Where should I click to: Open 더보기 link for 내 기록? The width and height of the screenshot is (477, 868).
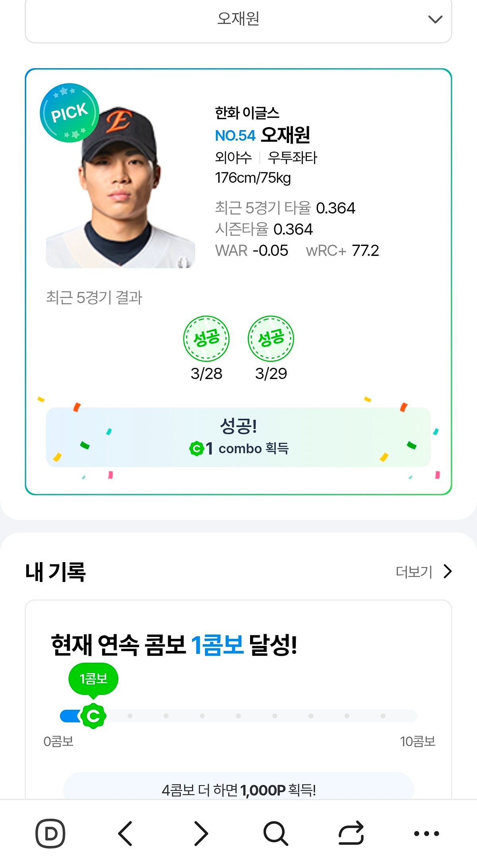(414, 572)
